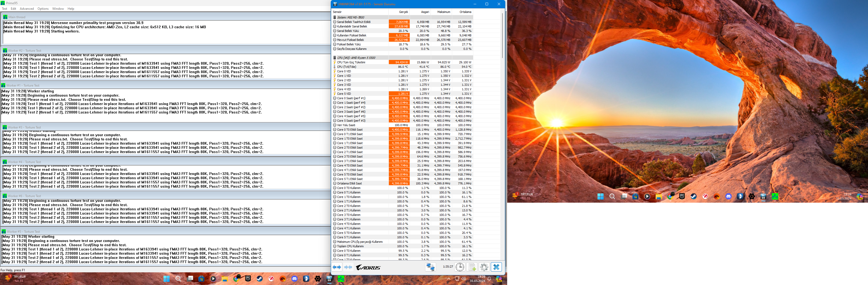Open the Edit menu in Prime95
Image resolution: width=868 pixels, height=285 pixels.
click(x=13, y=9)
